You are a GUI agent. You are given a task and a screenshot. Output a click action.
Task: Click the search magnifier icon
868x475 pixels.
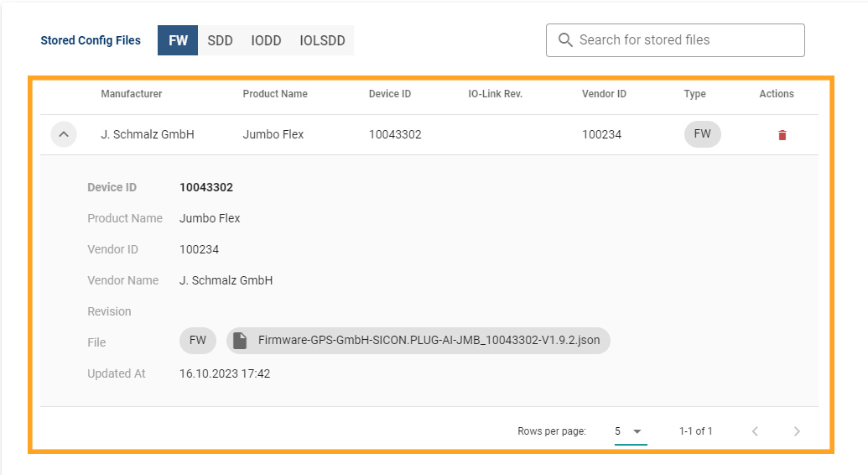click(565, 40)
